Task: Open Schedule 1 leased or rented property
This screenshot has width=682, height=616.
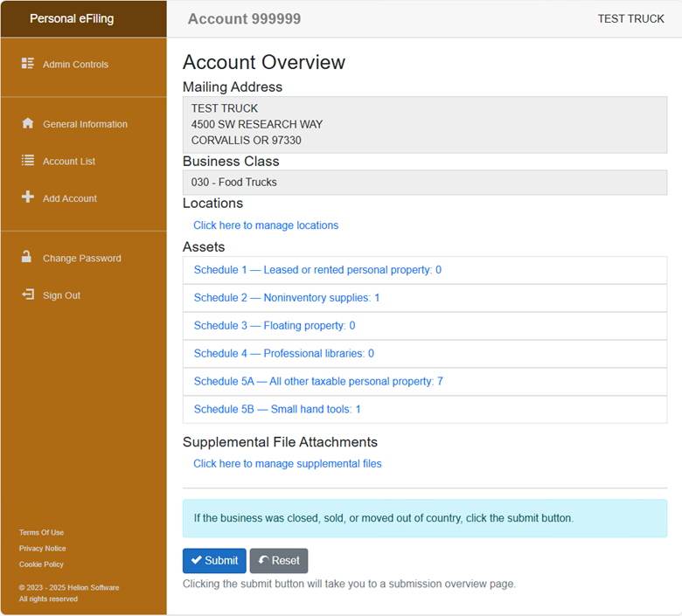Action: [317, 270]
